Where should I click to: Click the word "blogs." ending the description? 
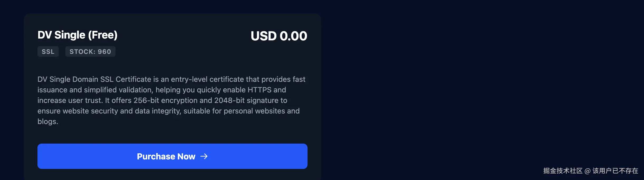click(47, 121)
